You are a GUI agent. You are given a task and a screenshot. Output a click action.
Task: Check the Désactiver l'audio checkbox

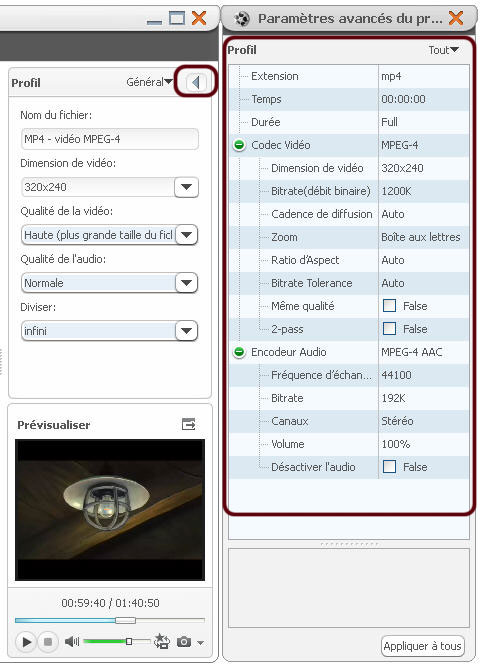coord(389,467)
